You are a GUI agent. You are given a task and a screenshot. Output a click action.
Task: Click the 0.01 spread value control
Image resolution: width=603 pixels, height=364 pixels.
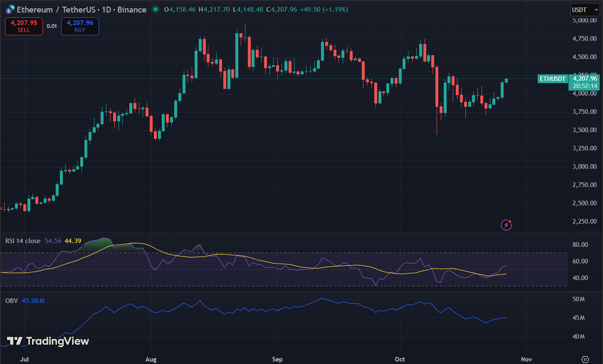[x=52, y=26]
